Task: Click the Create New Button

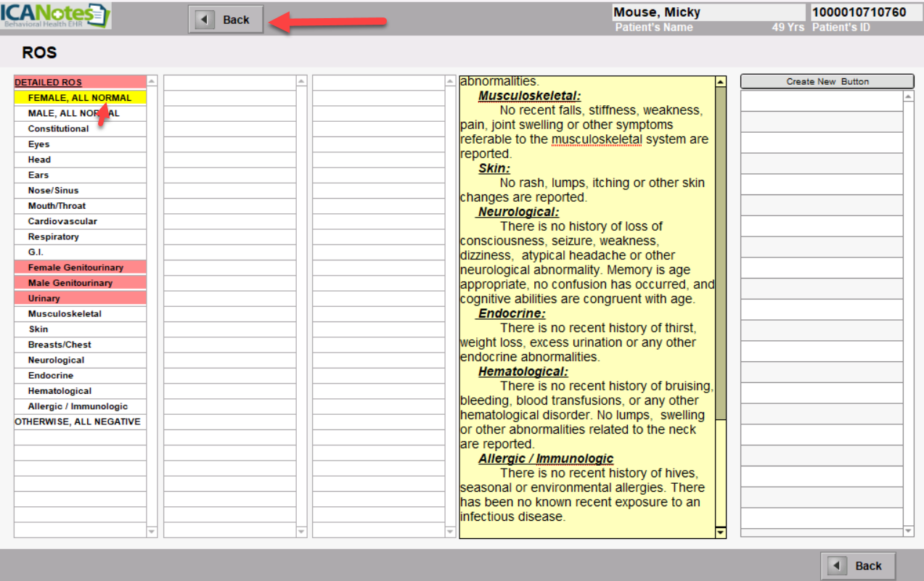Action: coord(827,82)
